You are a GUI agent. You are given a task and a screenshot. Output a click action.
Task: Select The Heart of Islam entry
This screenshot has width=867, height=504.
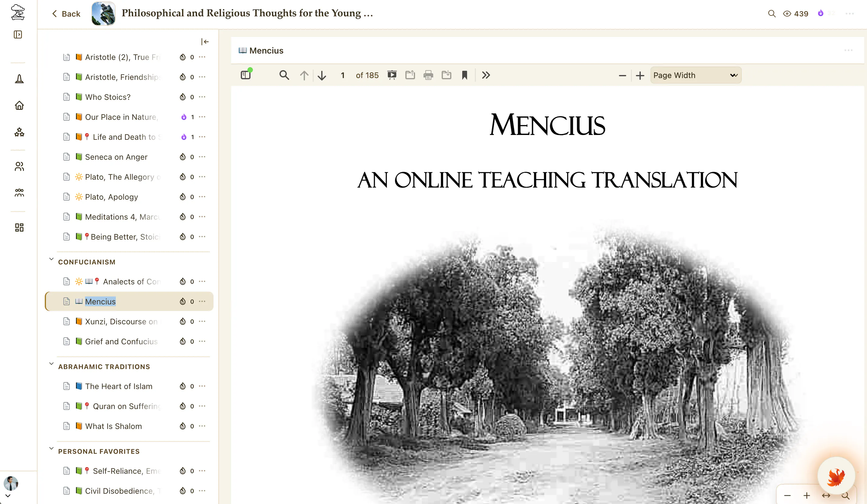(119, 386)
